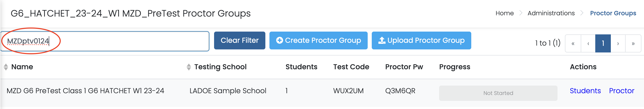Click the Not Started progress bar
The width and height of the screenshot is (644, 109).
pos(498,93)
